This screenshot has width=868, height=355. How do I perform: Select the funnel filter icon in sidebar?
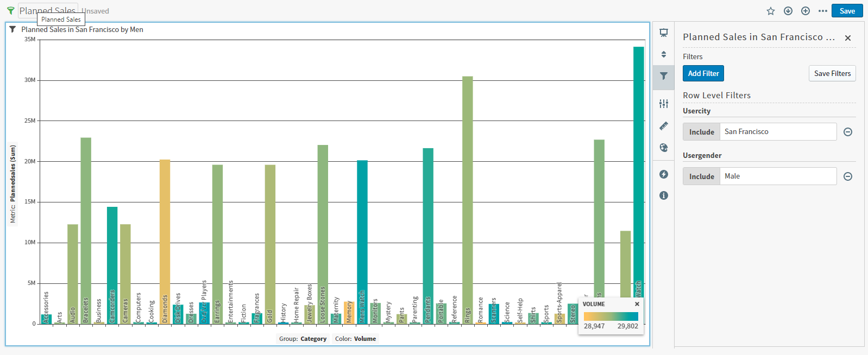663,76
